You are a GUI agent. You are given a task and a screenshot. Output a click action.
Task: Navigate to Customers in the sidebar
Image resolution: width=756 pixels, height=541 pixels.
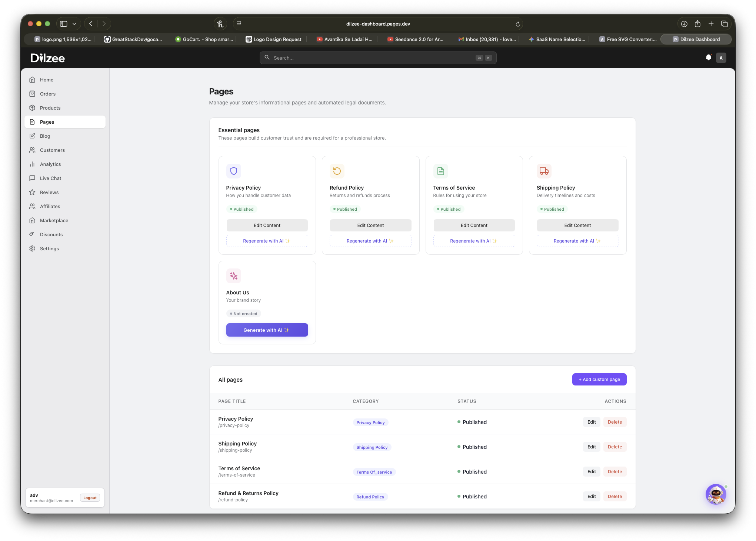65,150
